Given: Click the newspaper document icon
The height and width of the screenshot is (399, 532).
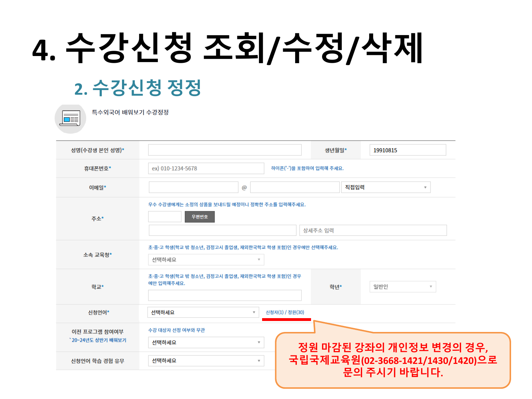Looking at the screenshot, I should [x=70, y=118].
